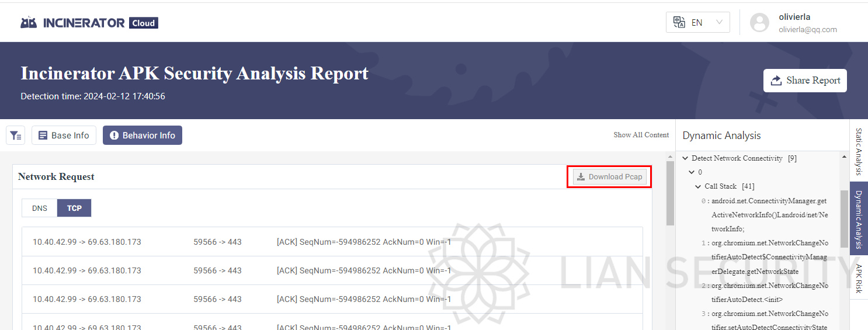Select the Behavior Info tab
The image size is (868, 330).
click(x=143, y=136)
